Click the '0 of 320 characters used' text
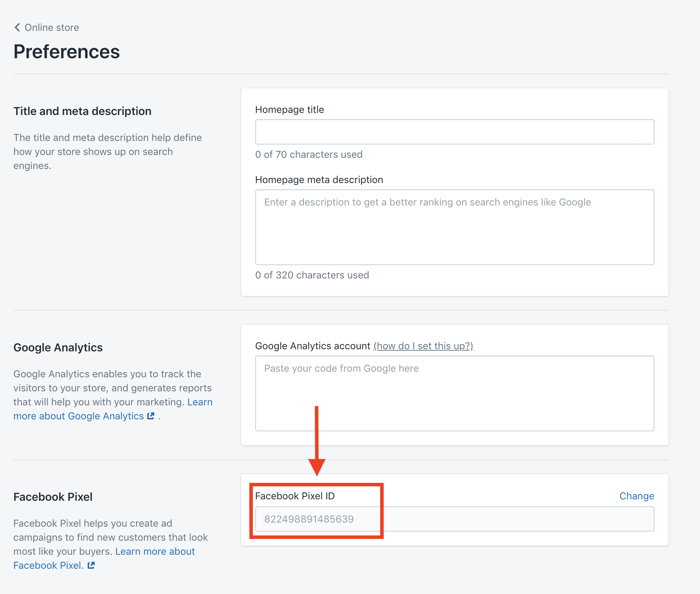 pos(312,275)
